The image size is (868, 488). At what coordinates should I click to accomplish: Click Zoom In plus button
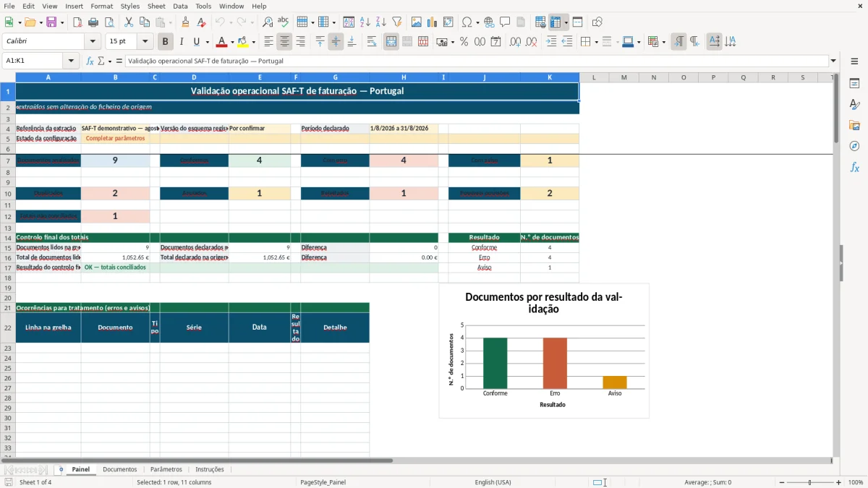[x=838, y=482]
